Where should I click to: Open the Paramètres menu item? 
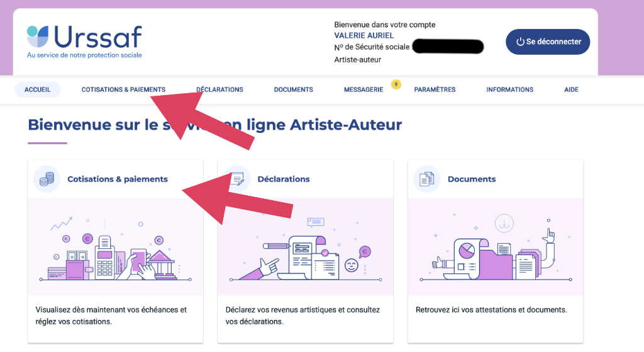pyautogui.click(x=435, y=89)
